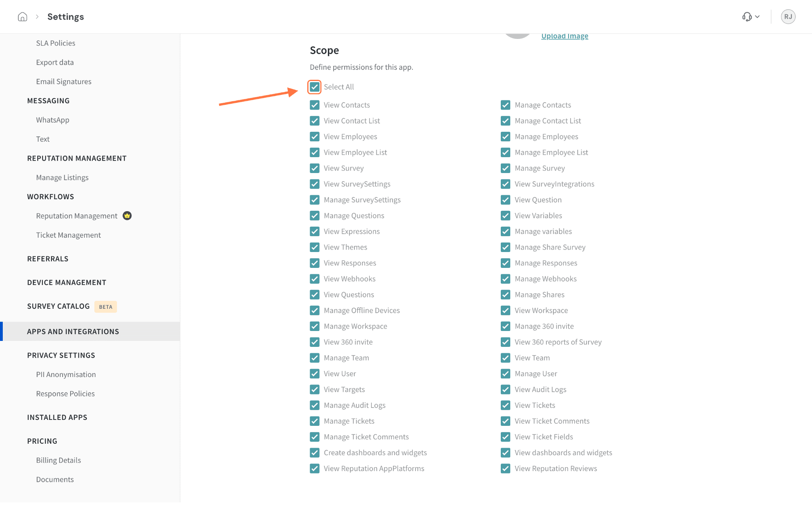Open Billing Details page
This screenshot has height=508, width=812.
(x=58, y=460)
